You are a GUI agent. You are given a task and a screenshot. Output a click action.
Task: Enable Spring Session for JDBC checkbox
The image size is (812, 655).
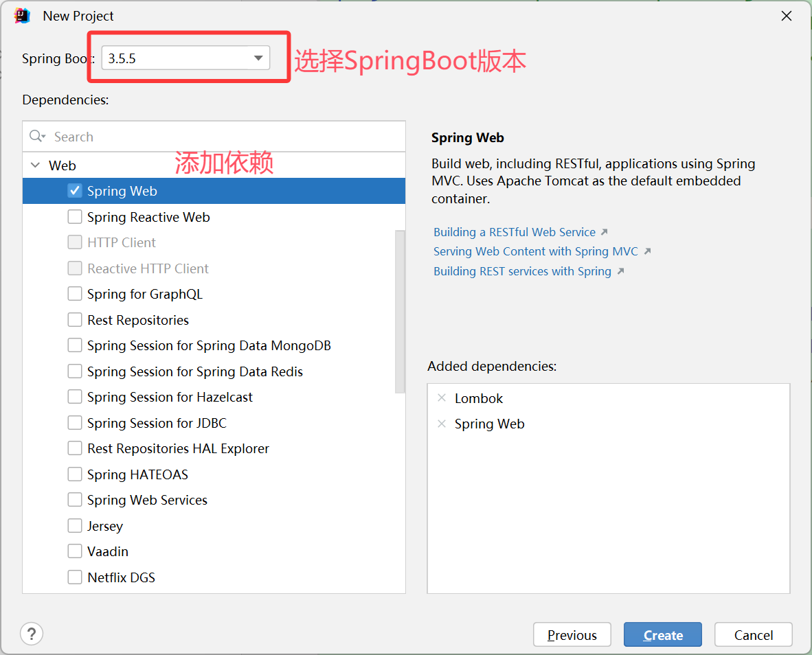75,423
